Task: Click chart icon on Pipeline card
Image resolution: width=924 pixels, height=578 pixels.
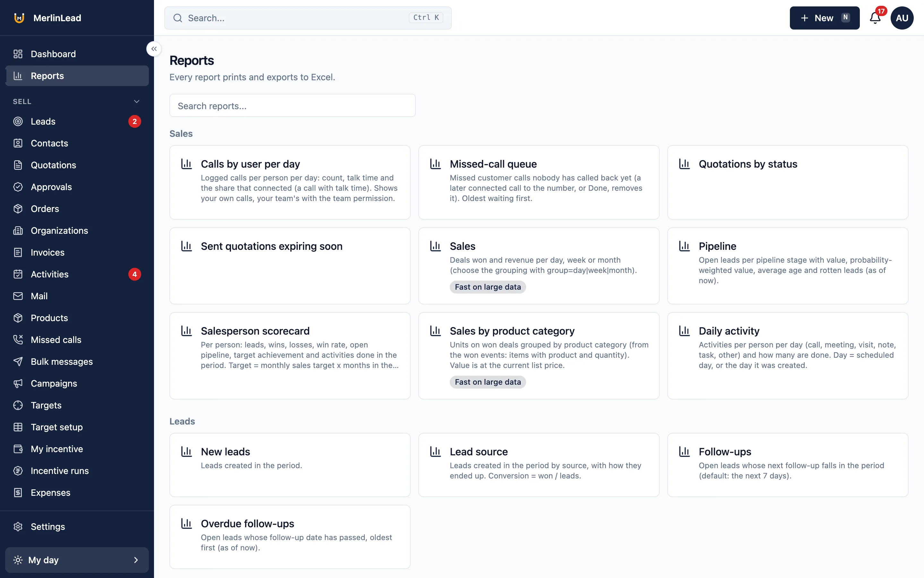Action: coord(684,246)
